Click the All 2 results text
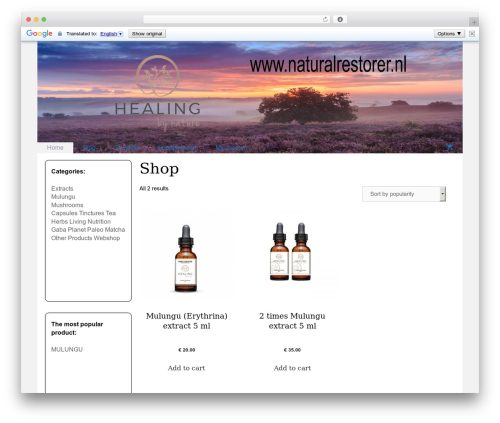 [154, 189]
